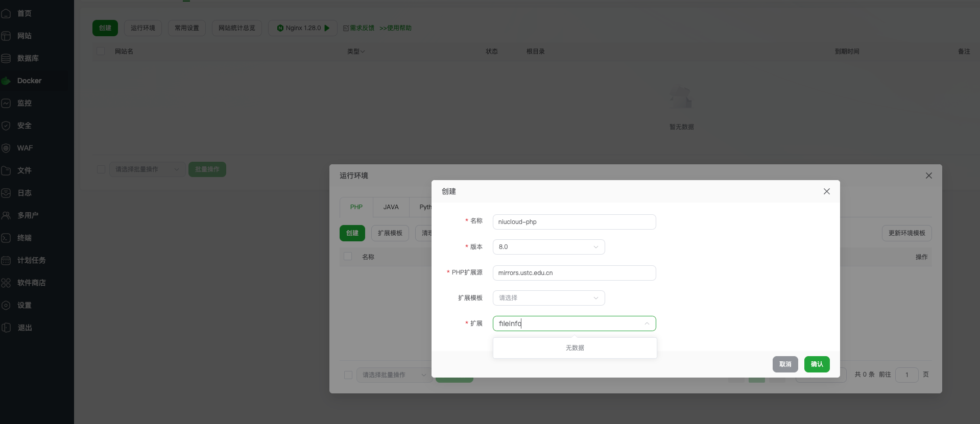Click the Nginx play arrow icon

pyautogui.click(x=327, y=28)
